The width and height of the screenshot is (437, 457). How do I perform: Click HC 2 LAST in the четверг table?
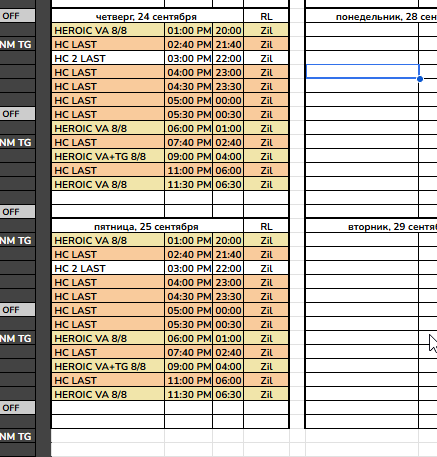click(108, 58)
